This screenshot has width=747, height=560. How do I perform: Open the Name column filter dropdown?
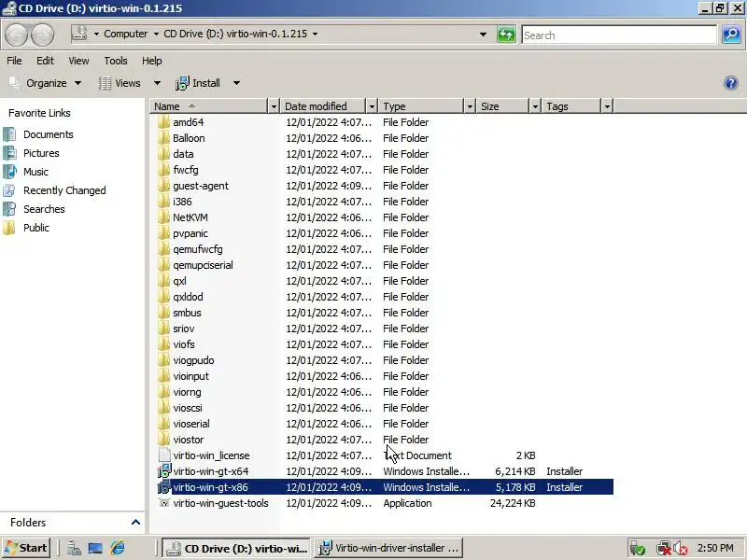point(274,106)
